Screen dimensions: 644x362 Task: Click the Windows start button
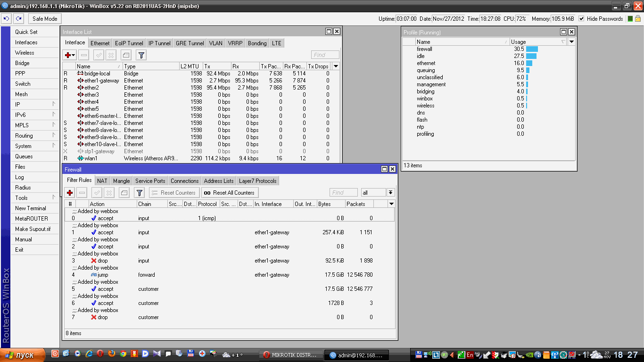22,355
